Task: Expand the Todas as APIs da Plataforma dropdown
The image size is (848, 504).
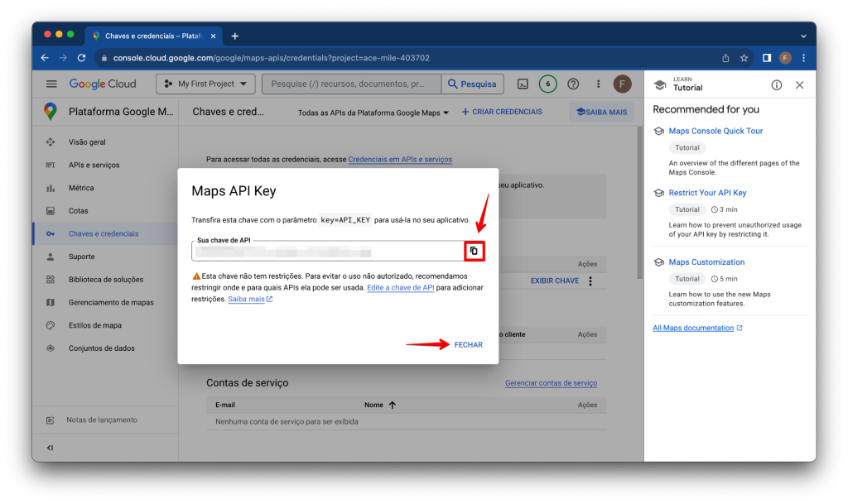Action: click(x=373, y=113)
